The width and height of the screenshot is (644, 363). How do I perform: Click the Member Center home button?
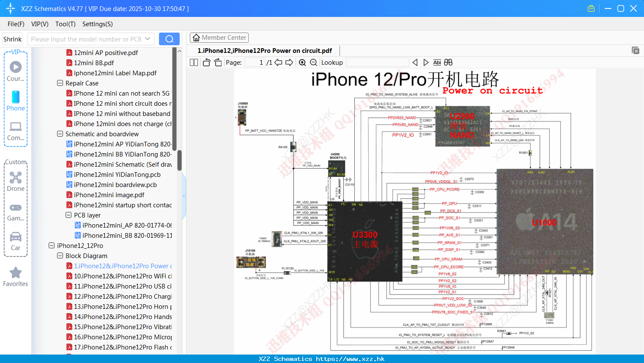219,38
